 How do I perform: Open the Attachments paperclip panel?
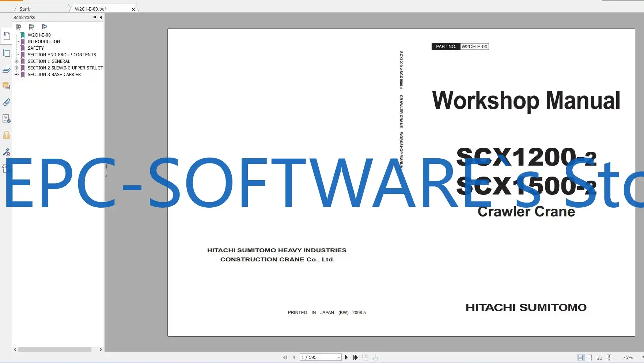click(7, 102)
